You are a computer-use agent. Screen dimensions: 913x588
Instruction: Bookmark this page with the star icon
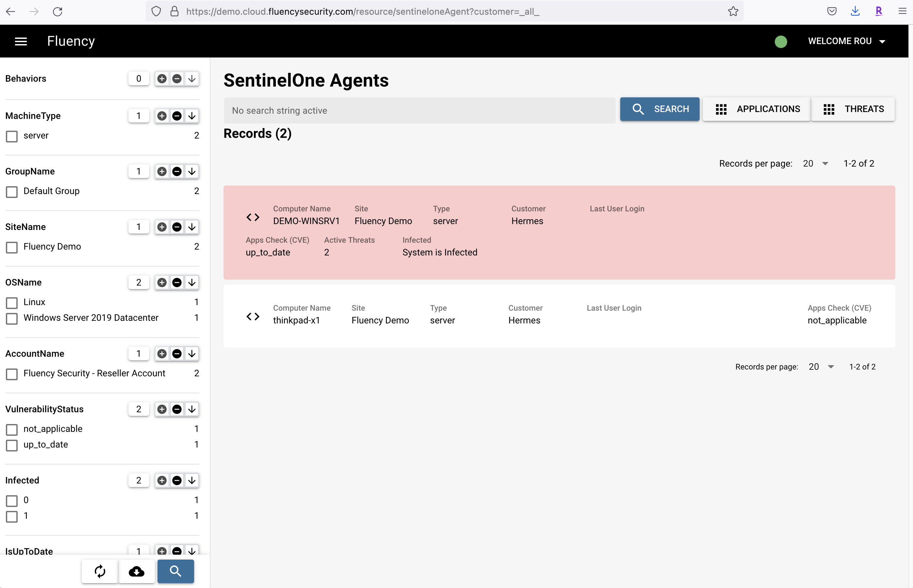[733, 11]
